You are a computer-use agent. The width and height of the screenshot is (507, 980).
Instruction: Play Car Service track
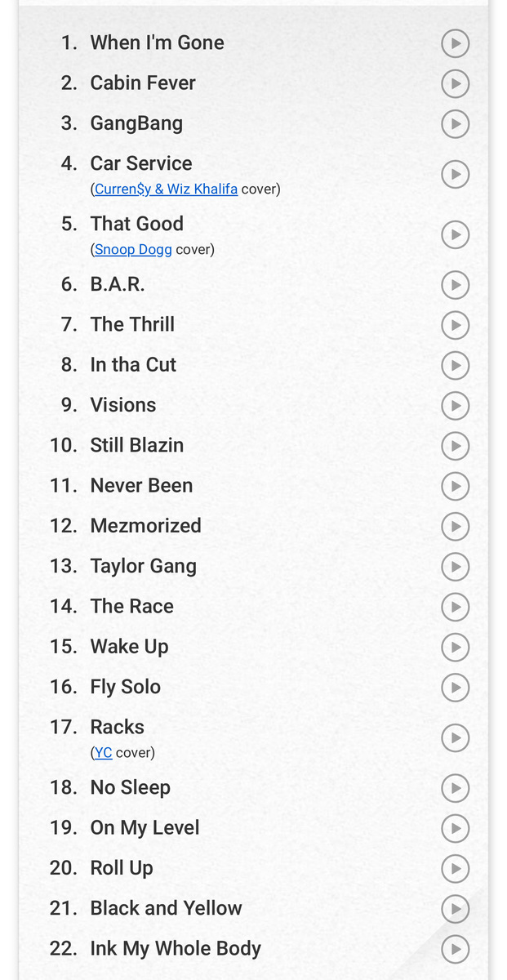tap(456, 174)
